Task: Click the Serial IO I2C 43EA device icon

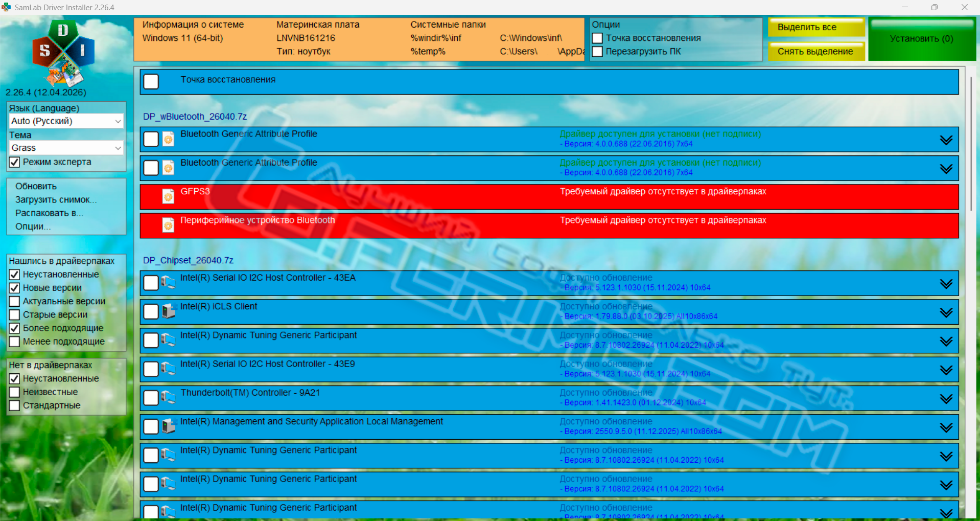Action: (x=169, y=282)
